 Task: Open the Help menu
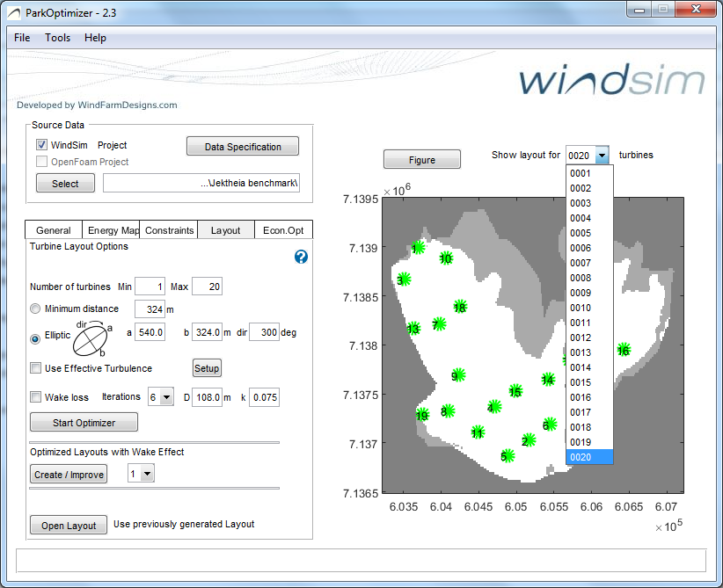95,38
